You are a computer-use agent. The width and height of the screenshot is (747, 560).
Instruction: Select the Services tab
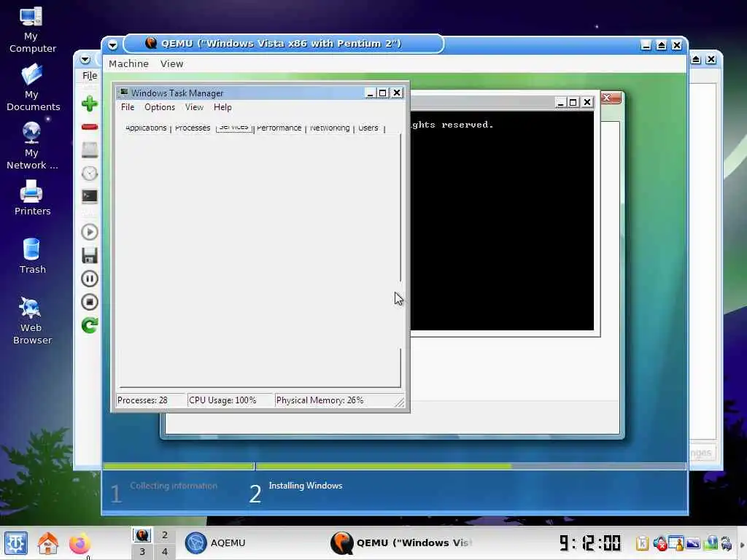[x=234, y=127]
